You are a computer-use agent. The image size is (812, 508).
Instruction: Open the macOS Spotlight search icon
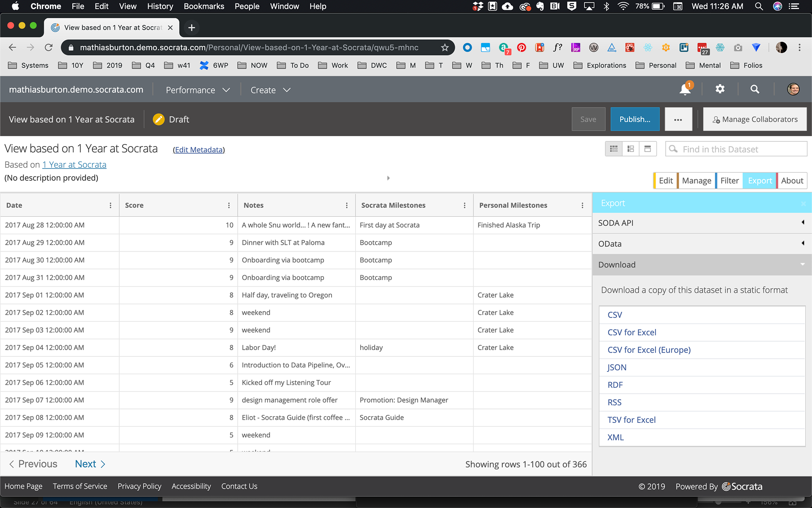click(x=759, y=6)
